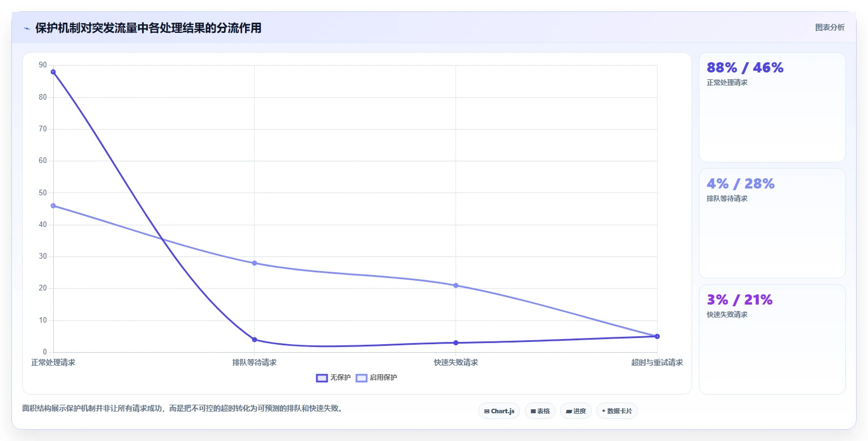Select the 无保护 data point at 排队等待请求
Screen dimensions: 868x441
click(x=255, y=340)
